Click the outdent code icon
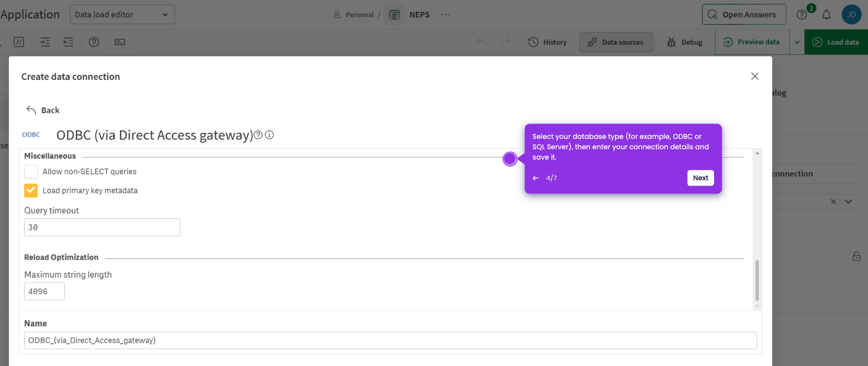Viewport: 868px width, 366px height. pyautogui.click(x=69, y=42)
